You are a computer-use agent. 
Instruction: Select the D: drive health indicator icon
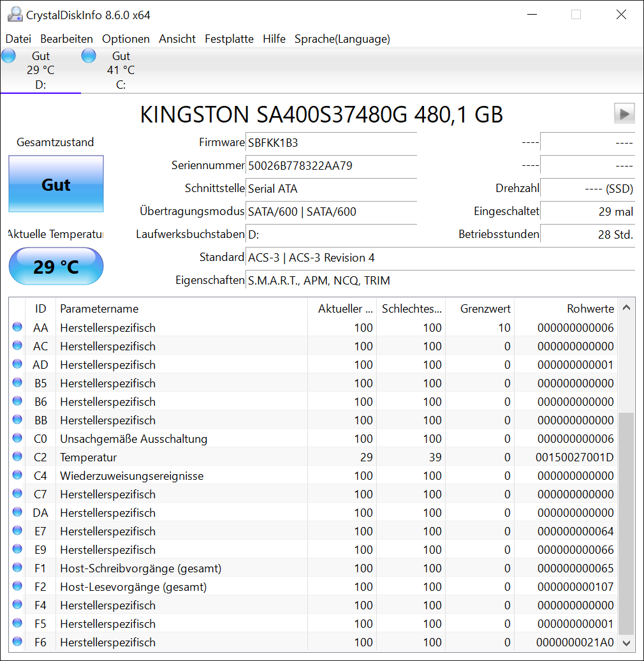coord(8,56)
